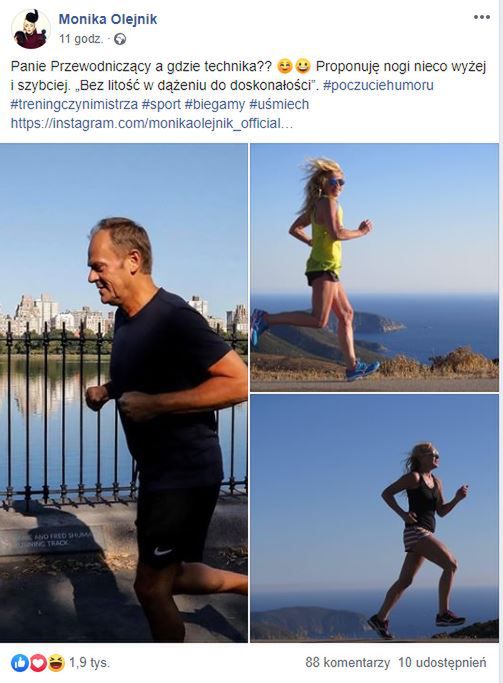Viewport: 503px width, 683px height.
Task: Click the profile picture avatar
Action: coord(30,29)
